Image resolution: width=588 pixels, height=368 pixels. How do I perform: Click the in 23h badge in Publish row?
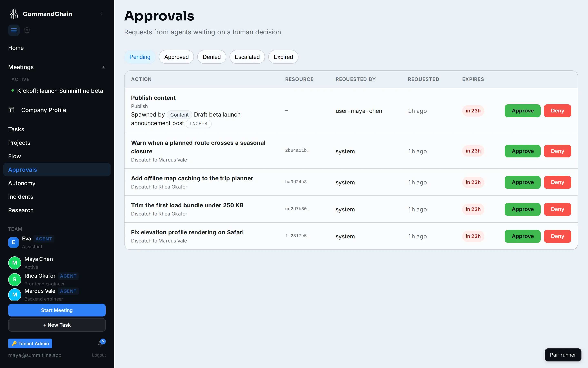(x=473, y=111)
